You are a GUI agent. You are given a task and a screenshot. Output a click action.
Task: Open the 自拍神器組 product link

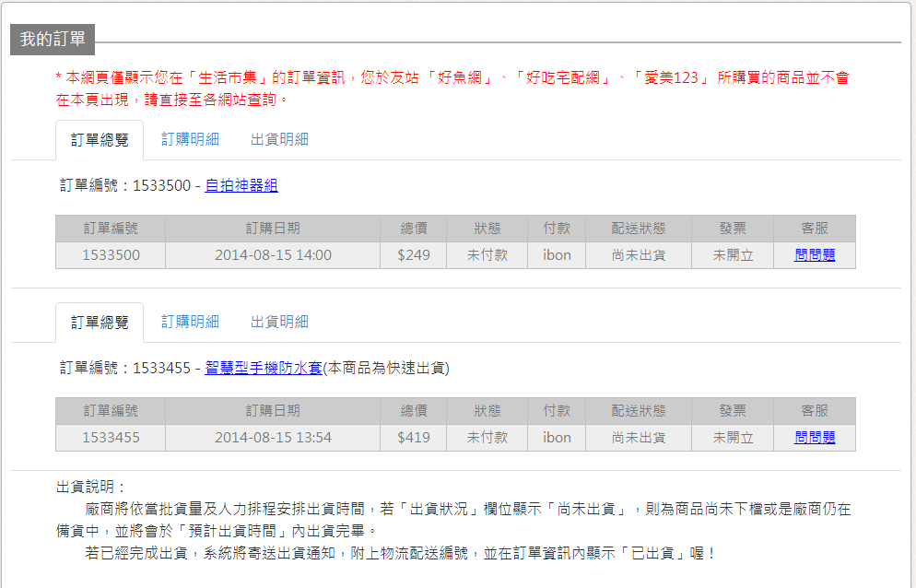pos(241,185)
